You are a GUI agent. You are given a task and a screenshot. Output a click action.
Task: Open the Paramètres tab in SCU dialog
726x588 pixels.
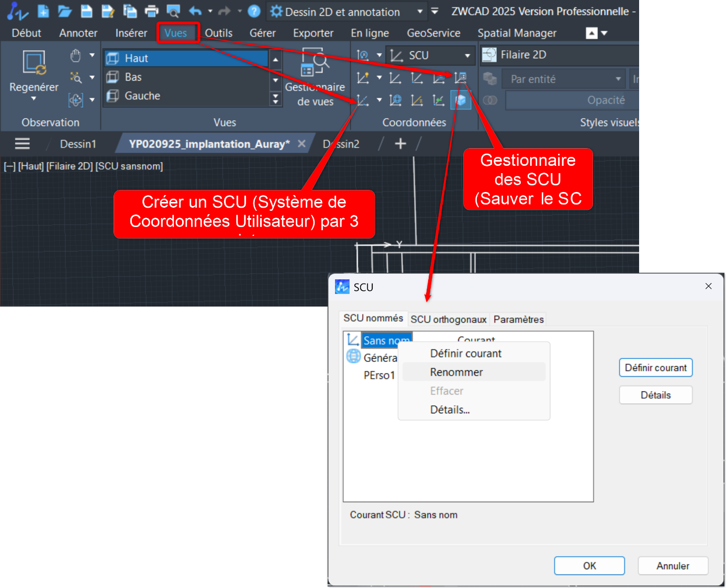pyautogui.click(x=518, y=319)
